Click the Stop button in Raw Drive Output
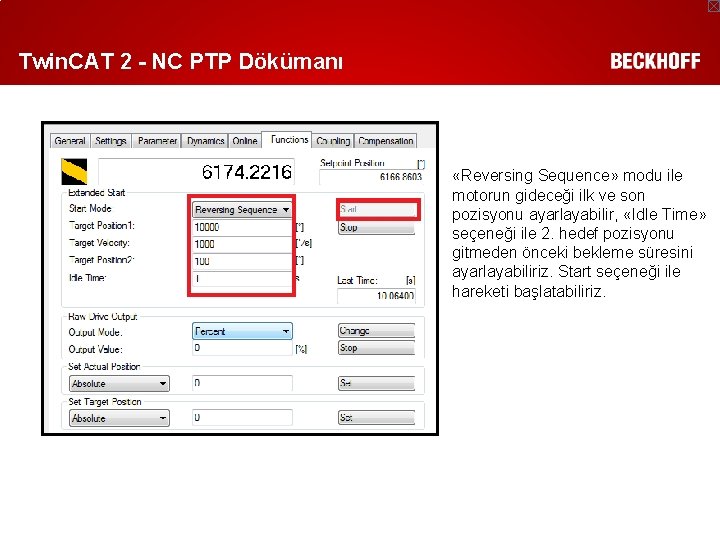 click(377, 348)
